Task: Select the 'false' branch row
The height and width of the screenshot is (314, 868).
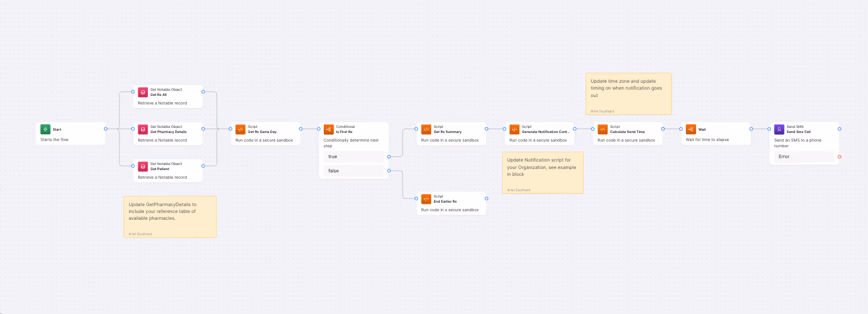Action: [x=354, y=171]
